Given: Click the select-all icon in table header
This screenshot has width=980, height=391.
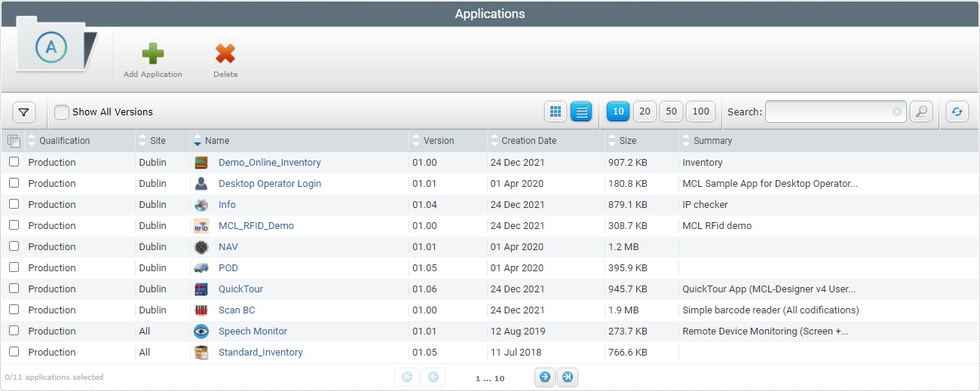Looking at the screenshot, I should coord(14,141).
